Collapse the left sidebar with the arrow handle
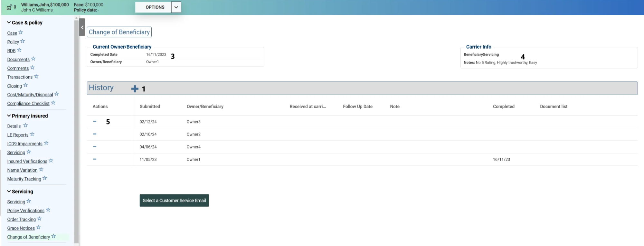644x246 pixels. (82, 27)
